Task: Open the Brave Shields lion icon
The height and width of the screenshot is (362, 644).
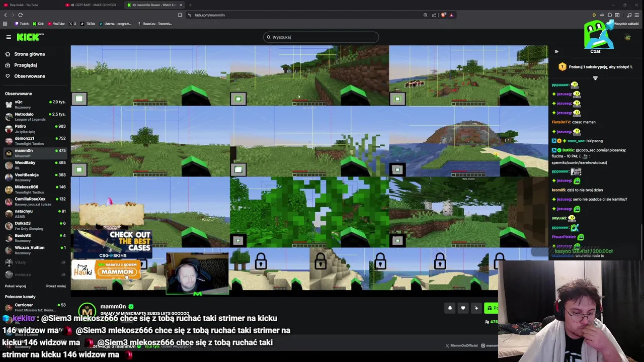Action: 443,15
